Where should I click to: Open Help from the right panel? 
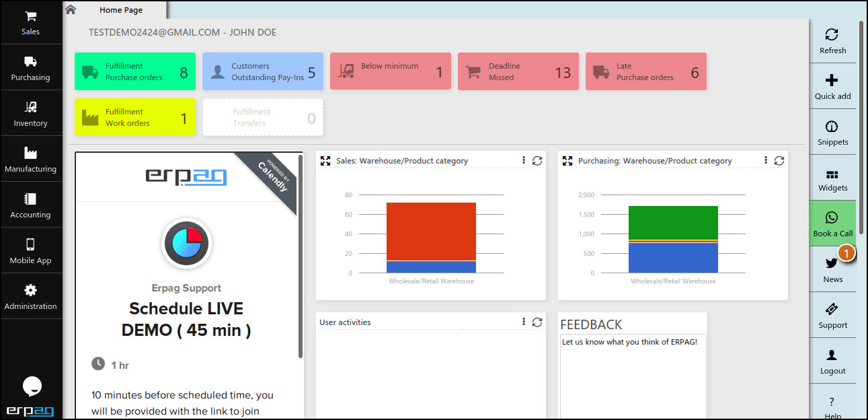click(x=832, y=407)
